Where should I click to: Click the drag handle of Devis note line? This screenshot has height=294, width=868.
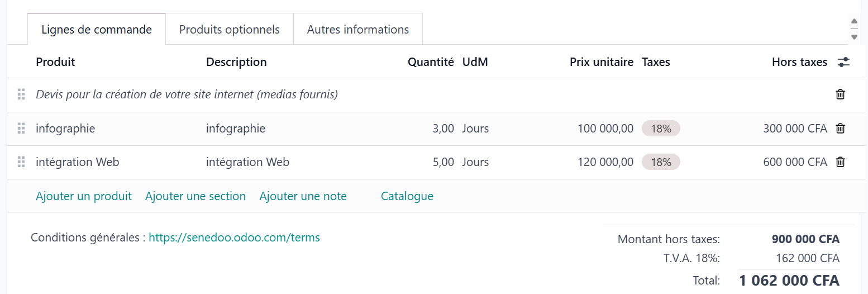(21, 94)
